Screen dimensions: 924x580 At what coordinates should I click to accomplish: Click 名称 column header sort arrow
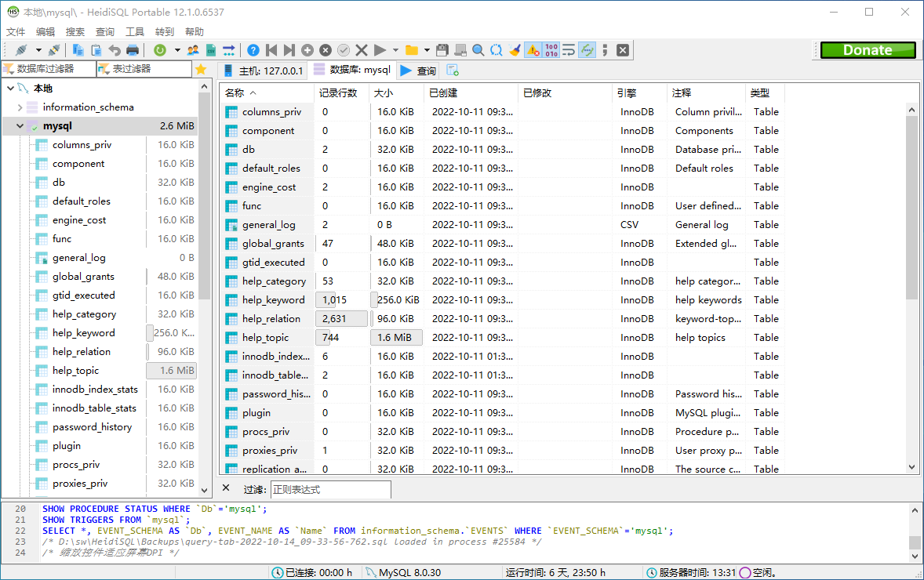click(x=253, y=93)
